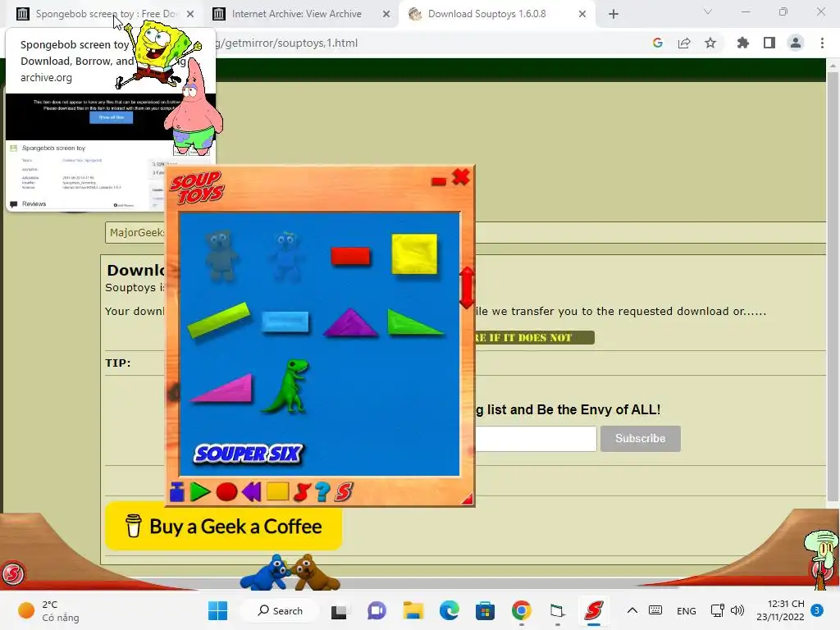This screenshot has height=630, width=840.
Task: Close the Internet Archive tab
Action: click(x=386, y=15)
